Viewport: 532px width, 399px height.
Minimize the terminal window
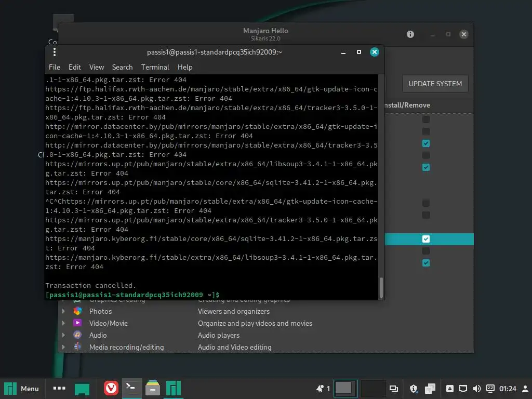coord(343,52)
